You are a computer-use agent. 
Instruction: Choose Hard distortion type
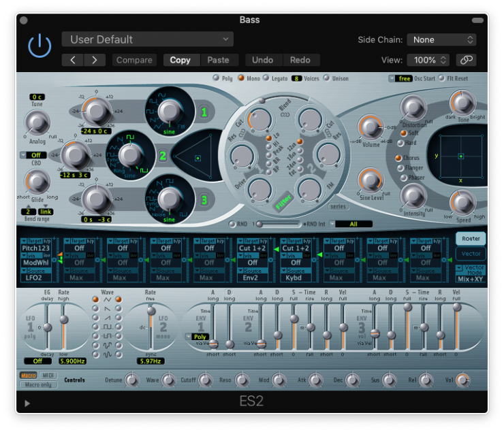pos(403,143)
